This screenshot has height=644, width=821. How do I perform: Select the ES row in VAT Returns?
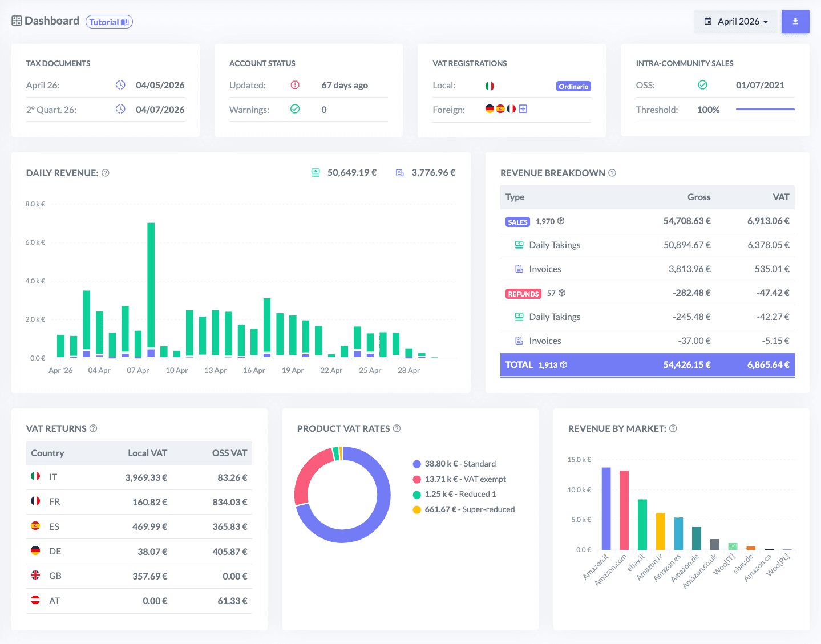tap(139, 526)
